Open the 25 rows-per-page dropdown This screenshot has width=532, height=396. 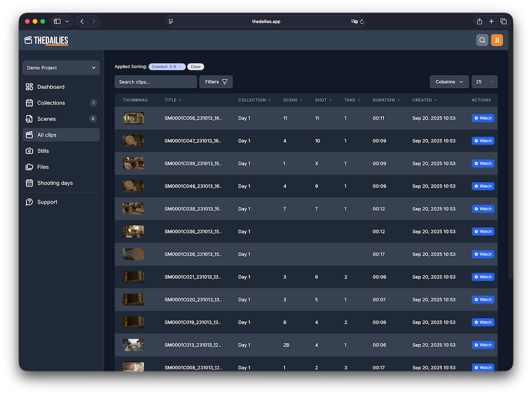click(484, 81)
